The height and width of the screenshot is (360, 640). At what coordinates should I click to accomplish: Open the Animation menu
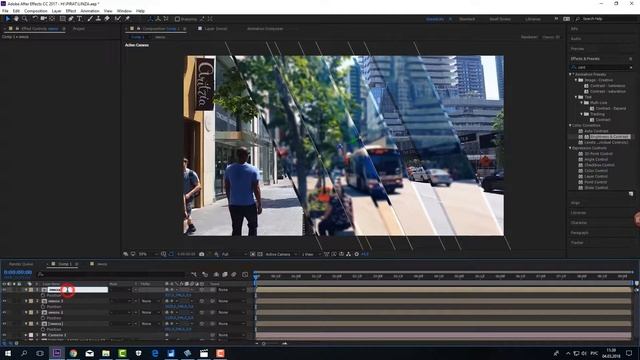[x=90, y=11]
